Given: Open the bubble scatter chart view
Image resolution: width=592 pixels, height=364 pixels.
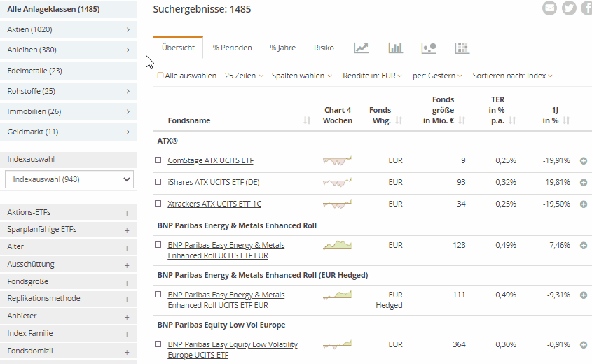Looking at the screenshot, I should 428,48.
